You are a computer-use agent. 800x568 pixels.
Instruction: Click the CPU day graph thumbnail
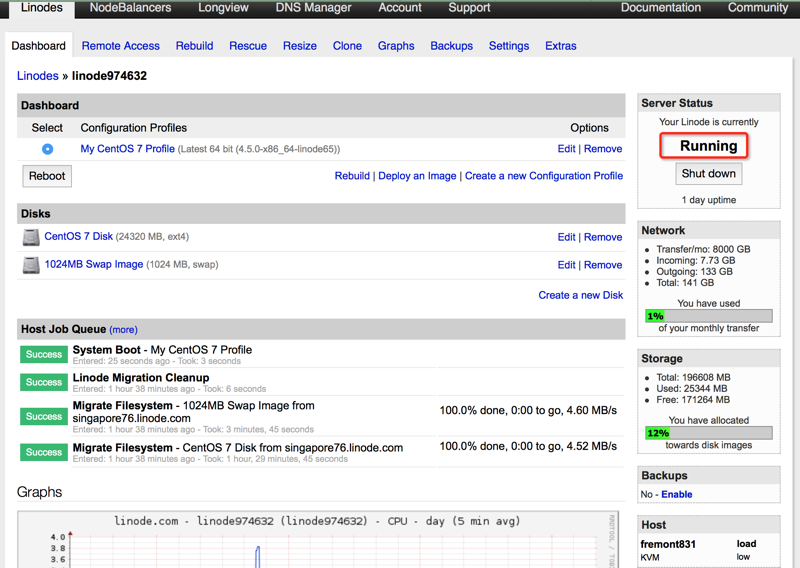pyautogui.click(x=318, y=540)
